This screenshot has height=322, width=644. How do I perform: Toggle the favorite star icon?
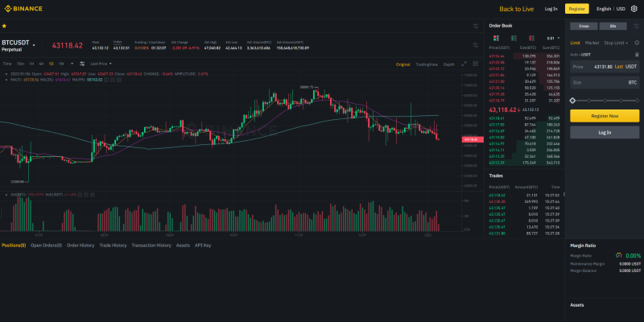click(x=4, y=26)
